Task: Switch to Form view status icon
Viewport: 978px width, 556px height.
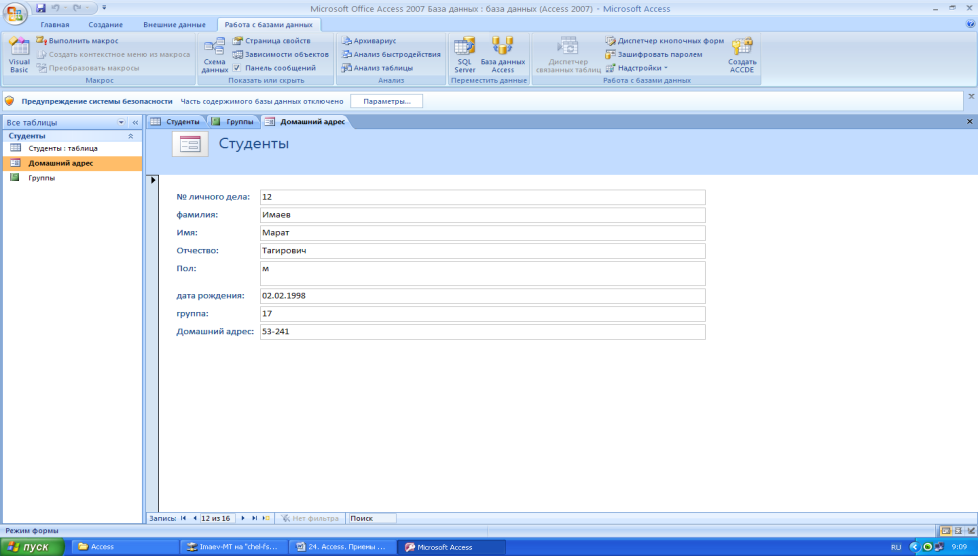Action: [946, 530]
